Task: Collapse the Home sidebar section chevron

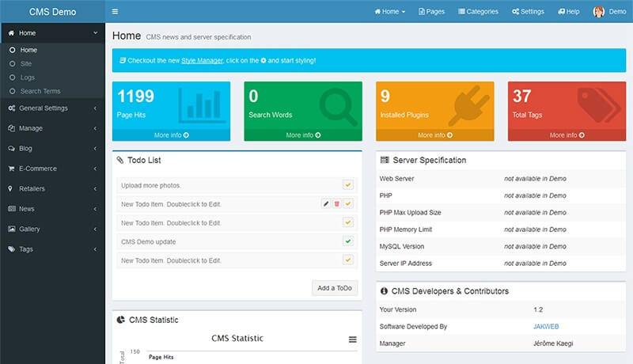Action: point(96,33)
